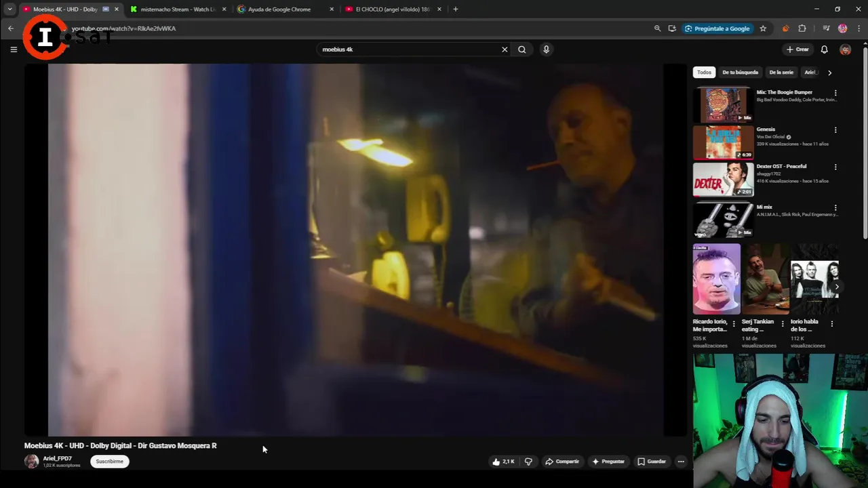
Task: Click the Crear create button
Action: (x=797, y=49)
